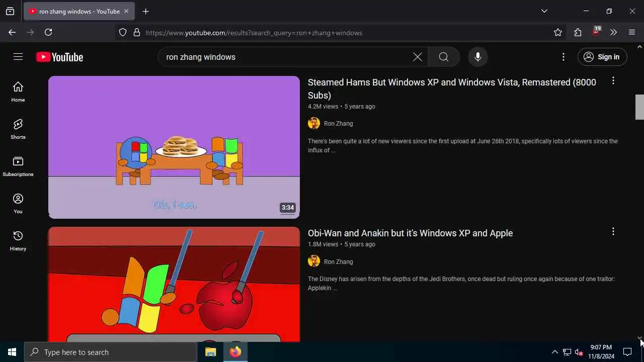The image size is (644, 362).
Task: Open the Windows Start menu
Action: coord(12,352)
